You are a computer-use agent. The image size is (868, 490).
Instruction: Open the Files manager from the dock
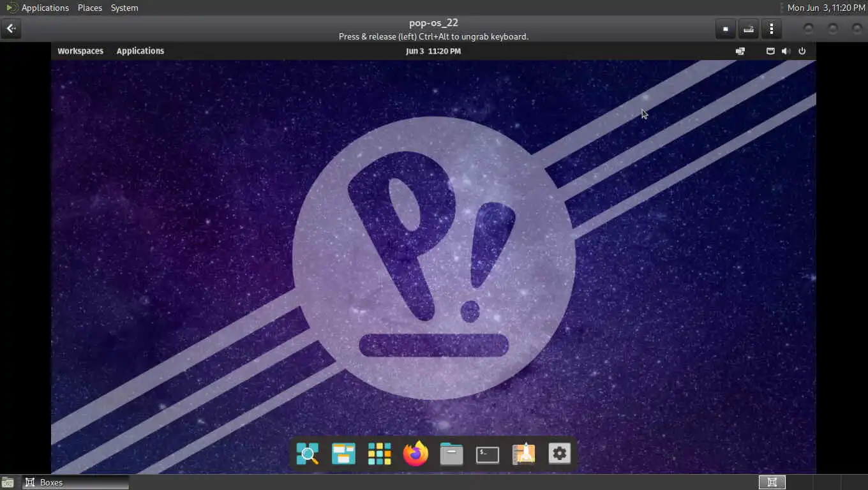pos(451,454)
